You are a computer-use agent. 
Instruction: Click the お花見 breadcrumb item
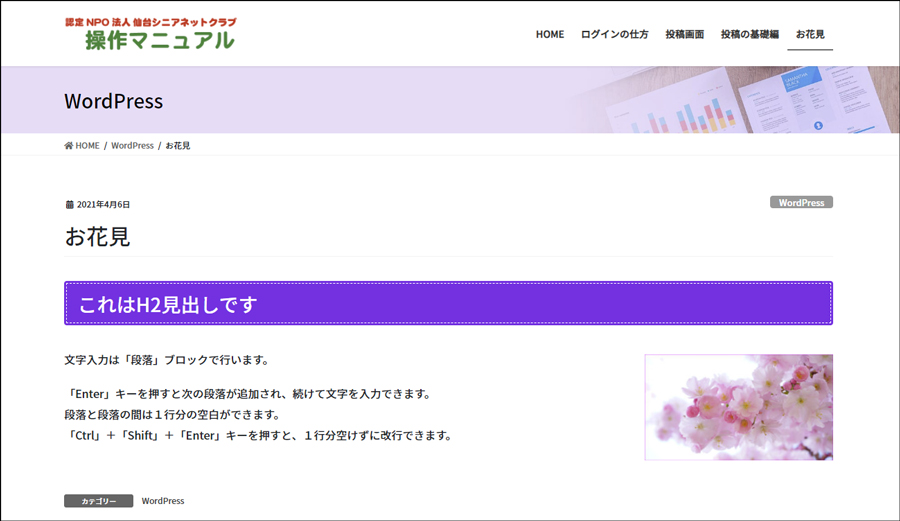178,146
